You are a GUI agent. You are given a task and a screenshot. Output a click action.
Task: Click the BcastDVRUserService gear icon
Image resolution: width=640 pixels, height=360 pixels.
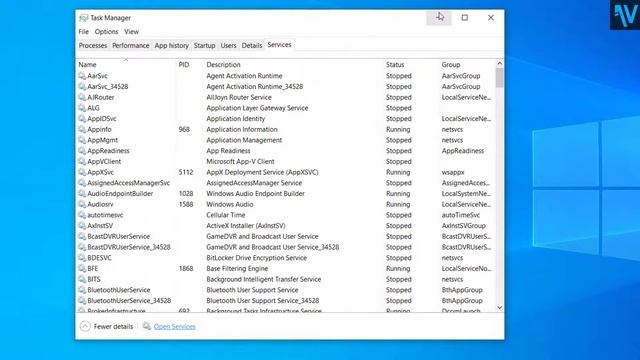tap(82, 236)
